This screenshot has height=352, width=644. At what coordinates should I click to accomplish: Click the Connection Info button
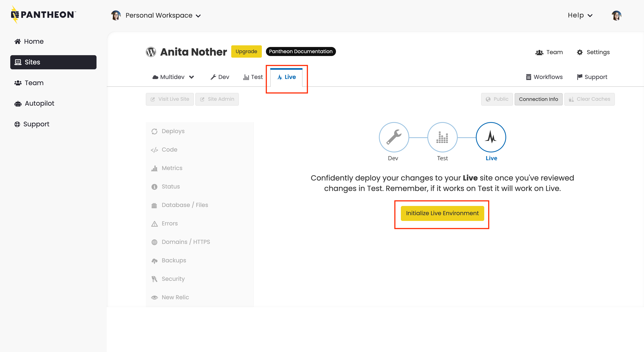(538, 99)
